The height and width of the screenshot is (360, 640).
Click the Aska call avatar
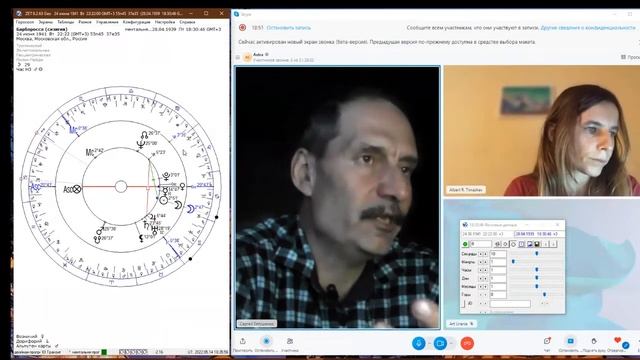coord(247,58)
